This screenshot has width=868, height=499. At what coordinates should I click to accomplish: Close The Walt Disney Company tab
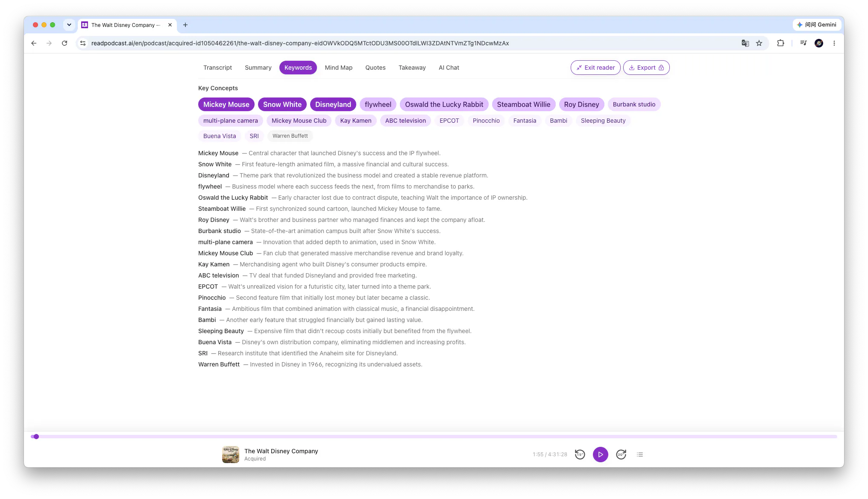[x=170, y=25]
